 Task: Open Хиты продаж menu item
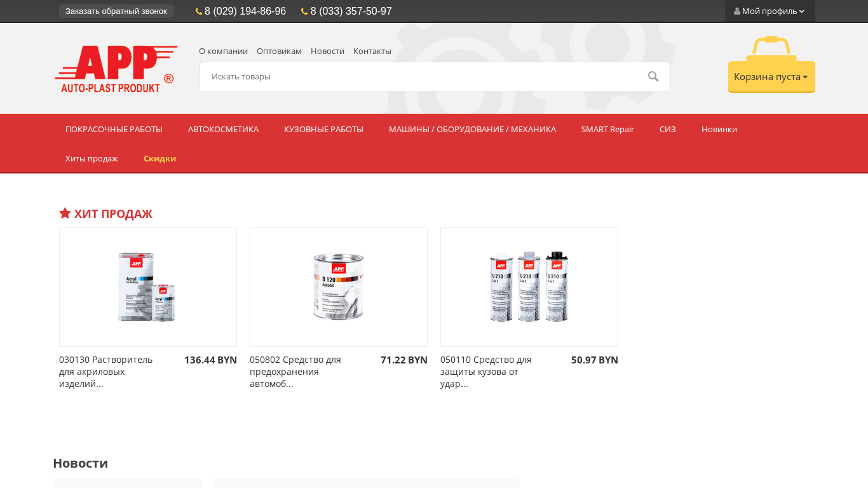click(x=92, y=158)
